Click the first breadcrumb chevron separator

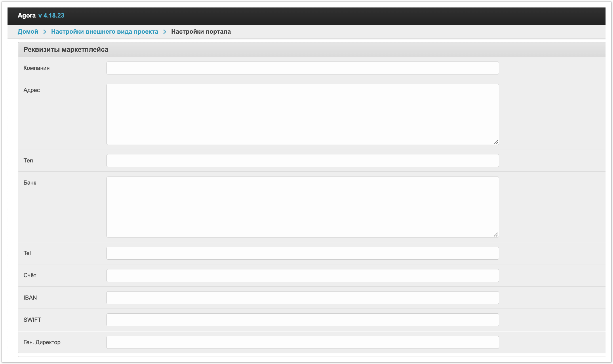coord(45,32)
